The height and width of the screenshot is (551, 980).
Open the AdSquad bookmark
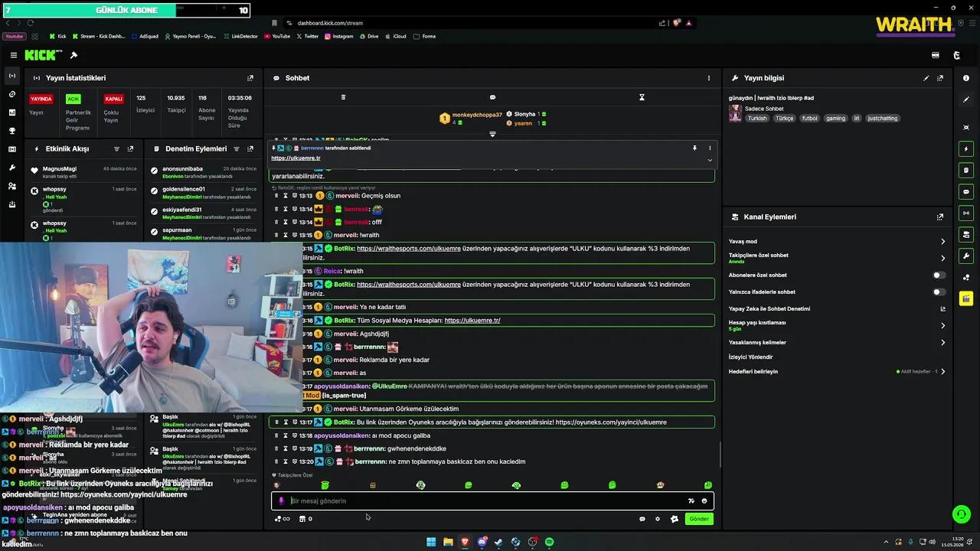[x=145, y=36]
